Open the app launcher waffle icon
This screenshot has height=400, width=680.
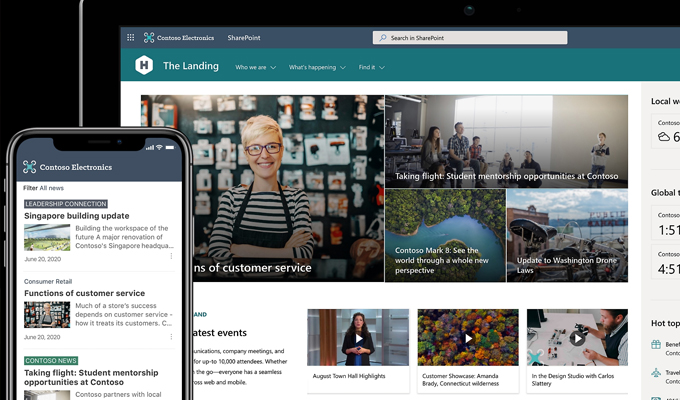131,38
